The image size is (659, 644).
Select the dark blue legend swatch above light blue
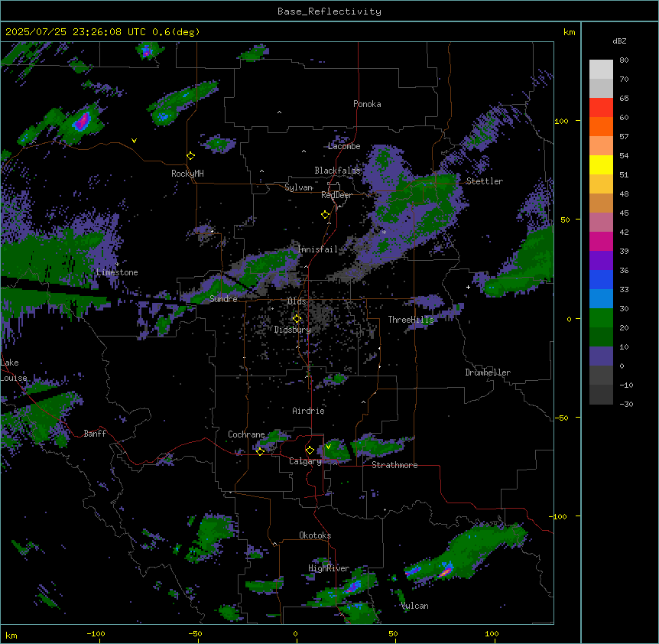click(x=601, y=280)
